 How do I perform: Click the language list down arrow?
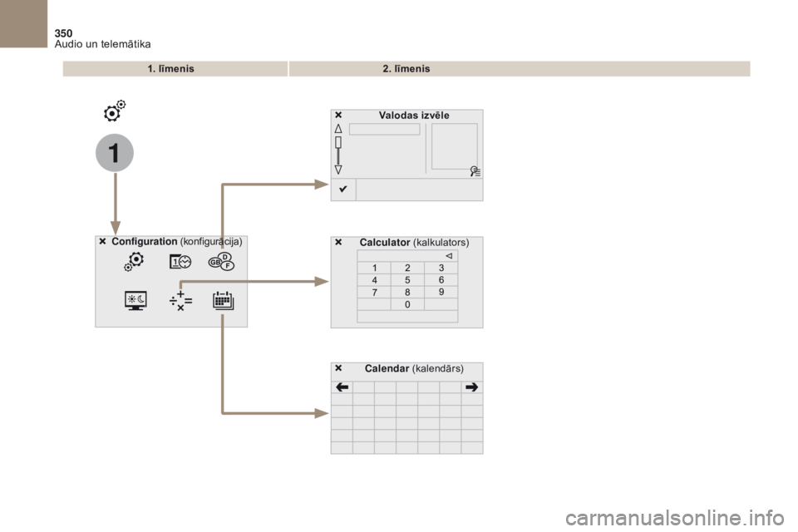pos(338,170)
